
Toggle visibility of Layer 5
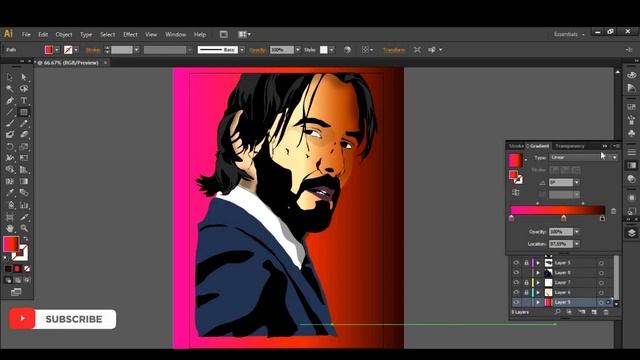click(x=516, y=263)
